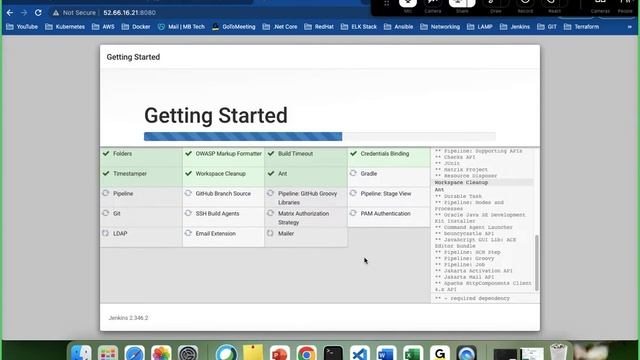This screenshot has width=640, height=360.
Task: Open the Docker bookmark folder
Action: [136, 27]
